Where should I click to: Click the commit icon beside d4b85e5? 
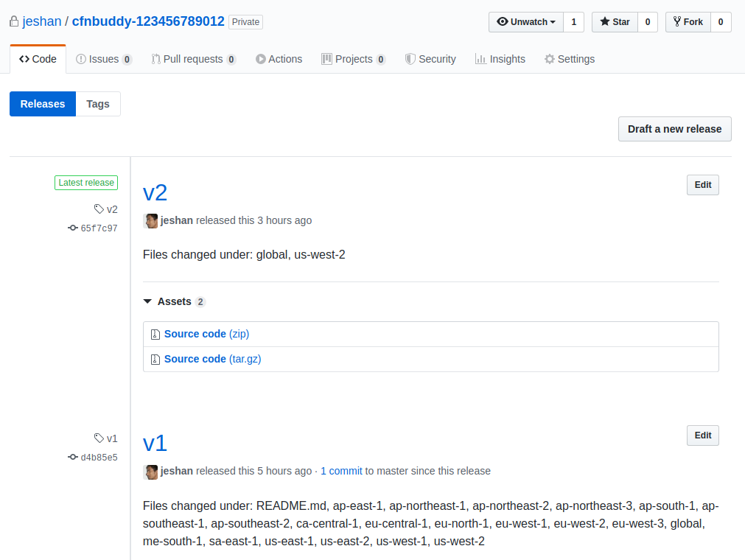pos(73,457)
